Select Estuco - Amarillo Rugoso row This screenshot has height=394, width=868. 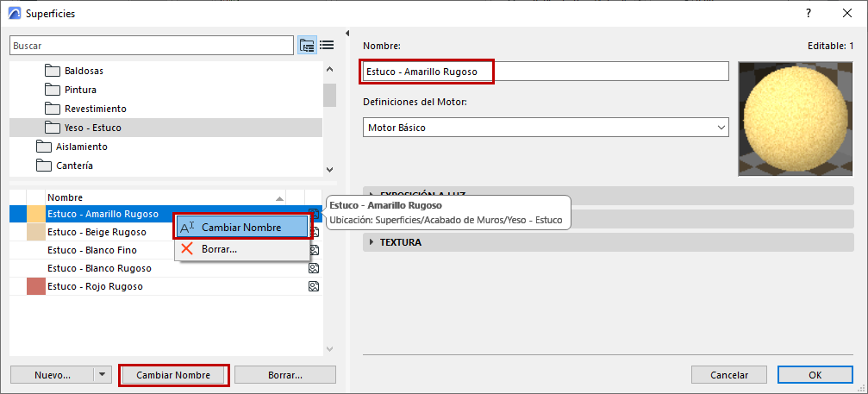coord(165,214)
